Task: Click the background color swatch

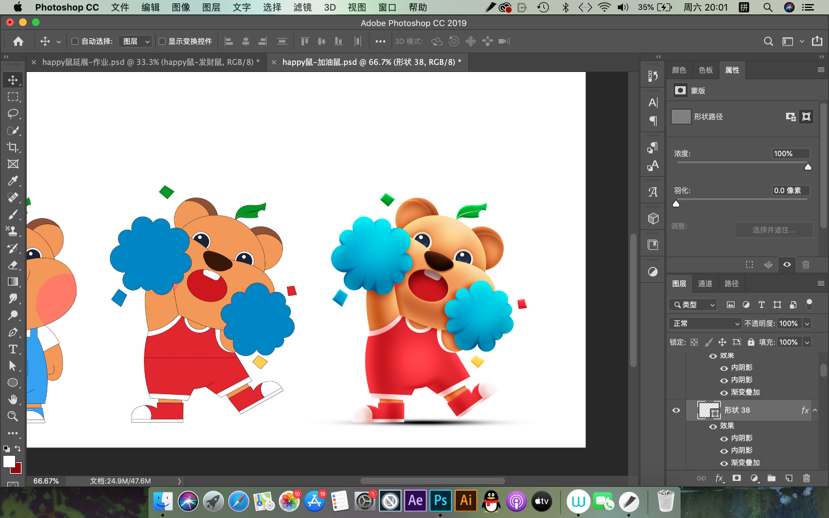Action: [x=16, y=469]
